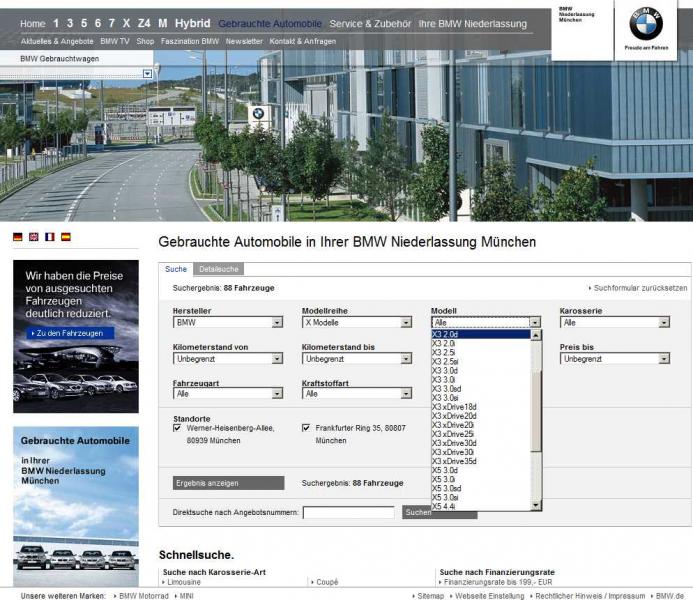Image resolution: width=693 pixels, height=600 pixels.
Task: Click Zu den Fahrzeugen banner link
Action: (x=72, y=332)
